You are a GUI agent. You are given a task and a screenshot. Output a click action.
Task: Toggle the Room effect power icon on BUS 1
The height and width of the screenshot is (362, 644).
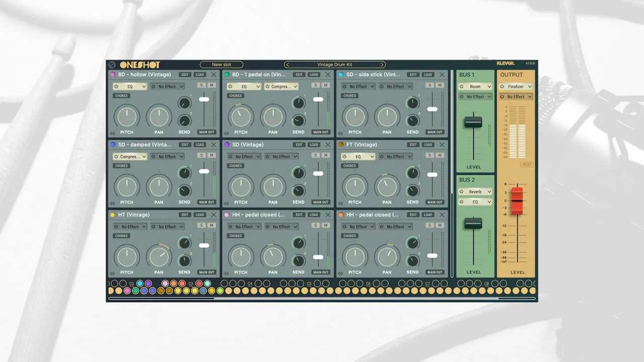point(462,86)
